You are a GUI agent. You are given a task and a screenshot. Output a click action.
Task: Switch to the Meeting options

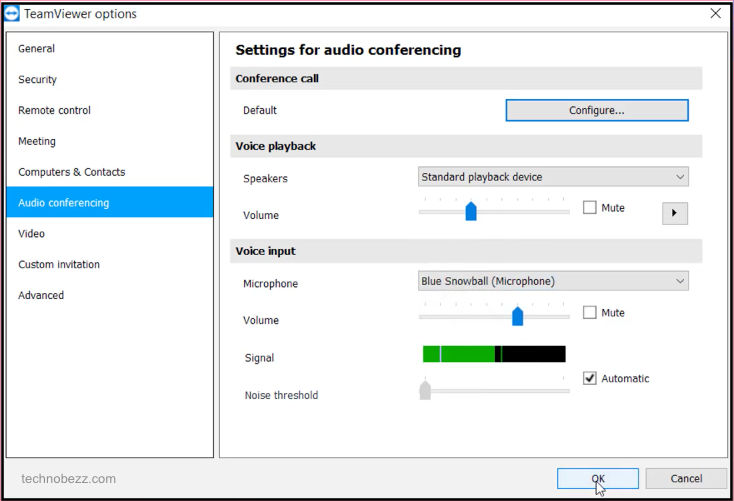point(110,141)
